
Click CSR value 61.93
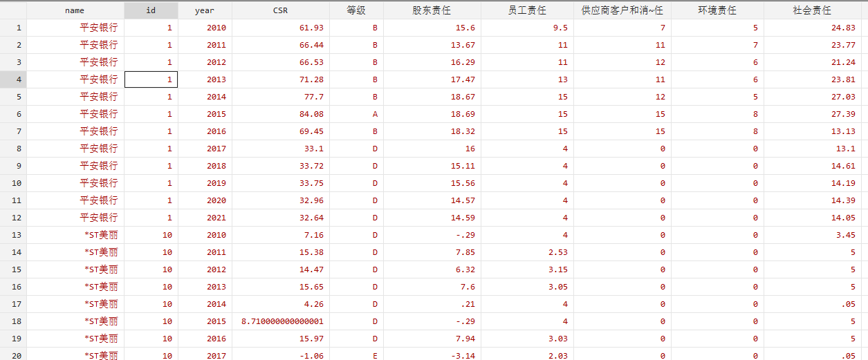coord(312,28)
